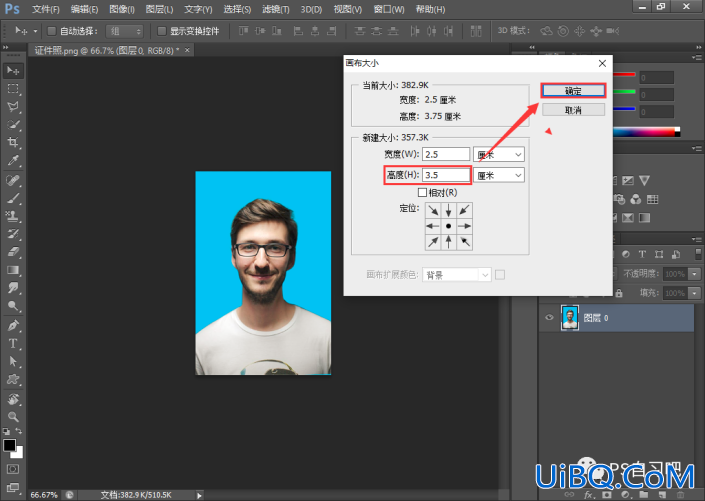Expand the collapsed toolbox double arrows
The width and height of the screenshot is (705, 501).
point(5,47)
